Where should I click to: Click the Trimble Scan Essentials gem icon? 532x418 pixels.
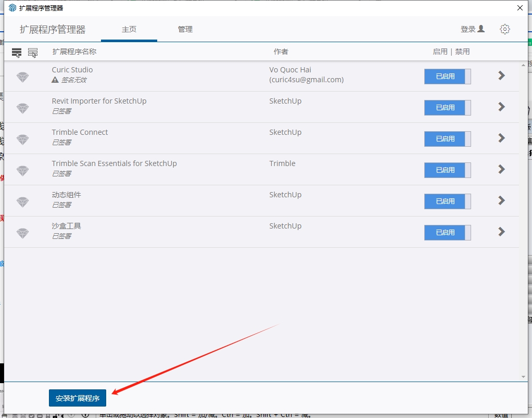point(23,171)
